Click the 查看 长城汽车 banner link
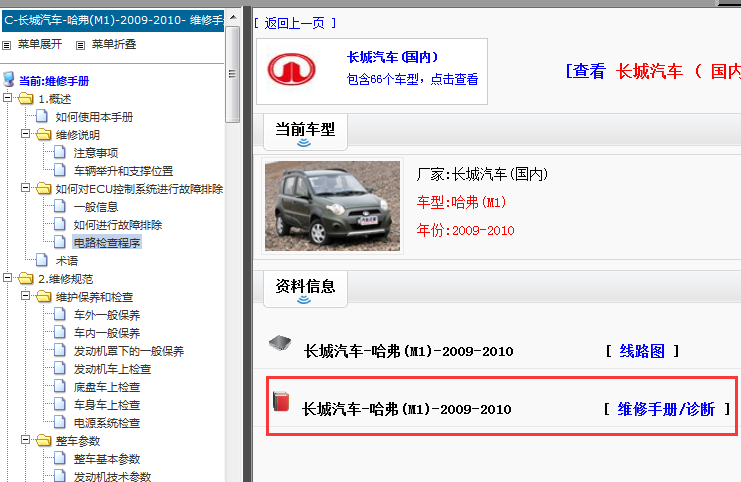The width and height of the screenshot is (741, 482). tap(653, 72)
